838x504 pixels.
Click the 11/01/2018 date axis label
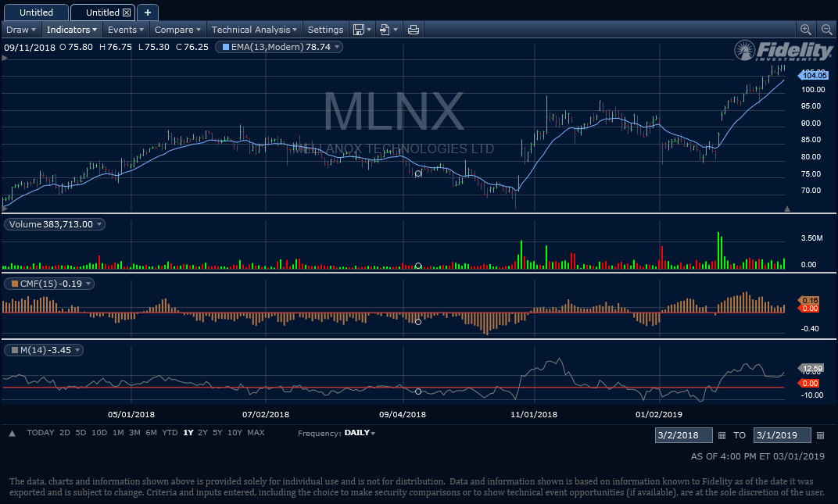(534, 414)
